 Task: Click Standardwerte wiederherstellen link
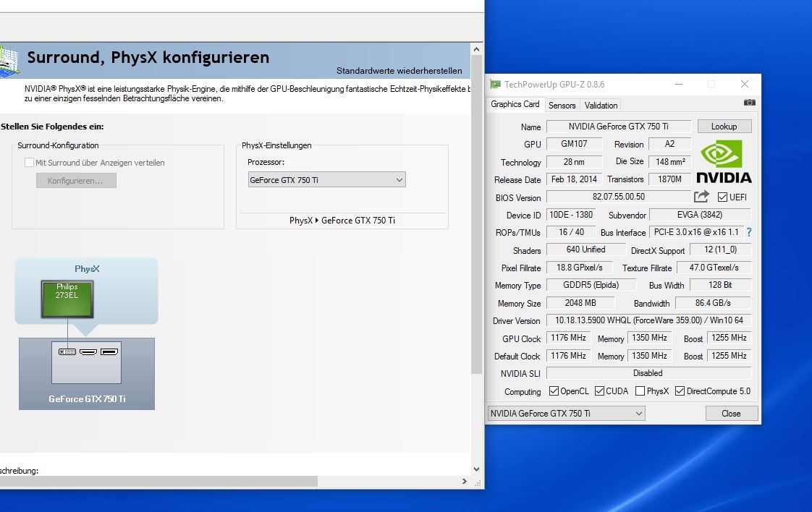[399, 70]
